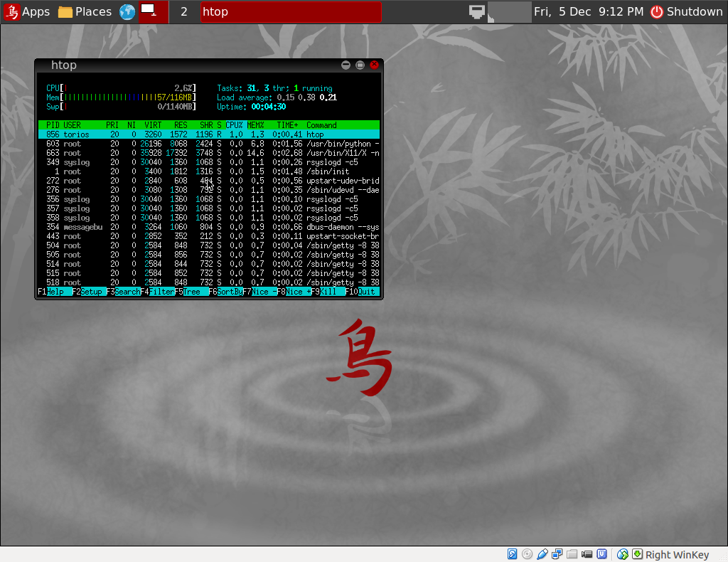Switch to workspace 2
The image size is (728, 562).
[x=183, y=12]
